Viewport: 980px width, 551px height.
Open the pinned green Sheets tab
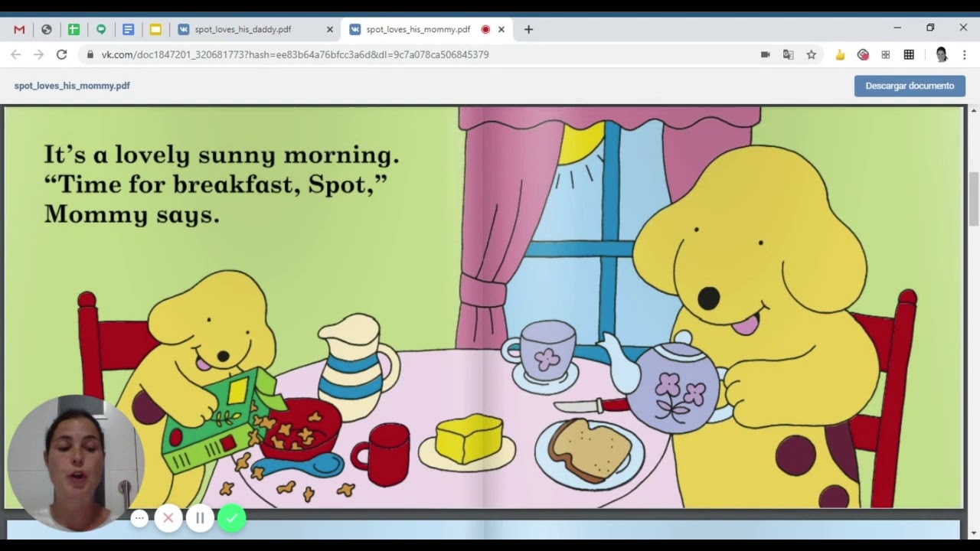coord(73,29)
